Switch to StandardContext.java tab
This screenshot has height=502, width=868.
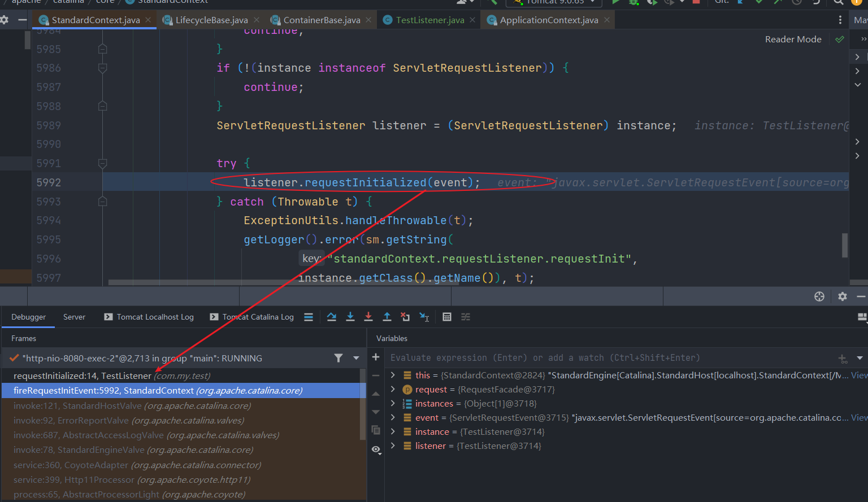(96, 20)
